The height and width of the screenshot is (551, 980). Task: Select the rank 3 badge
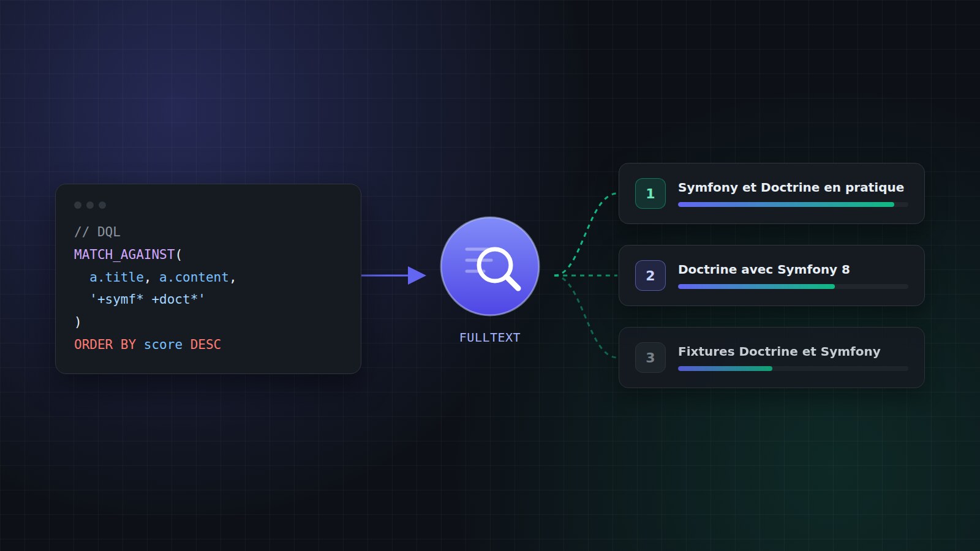[x=650, y=358]
